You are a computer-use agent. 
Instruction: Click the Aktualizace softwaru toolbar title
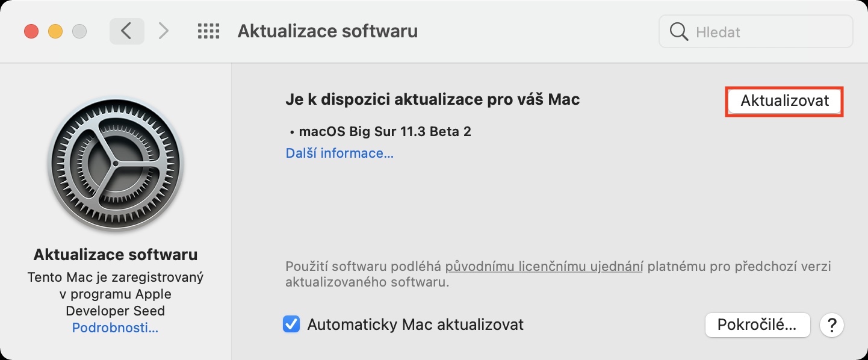tap(327, 31)
